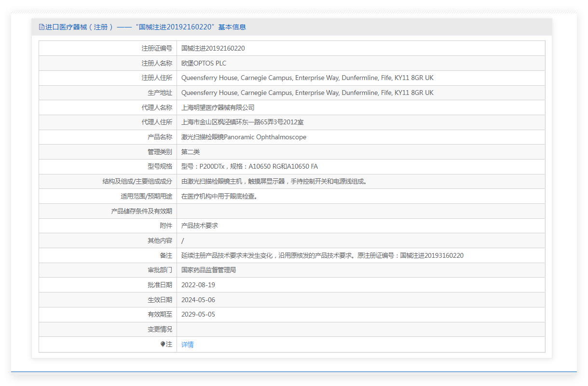Click the 审批部门 label

[160, 270]
